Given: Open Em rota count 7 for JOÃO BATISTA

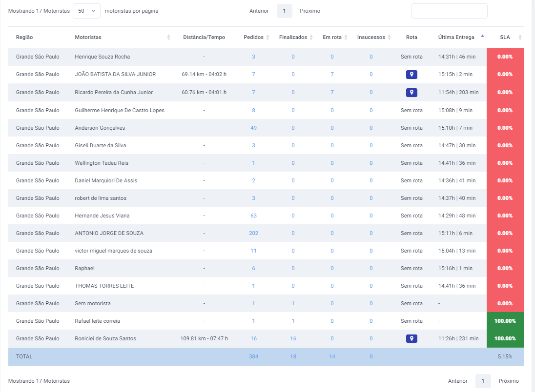Looking at the screenshot, I should pyautogui.click(x=332, y=74).
